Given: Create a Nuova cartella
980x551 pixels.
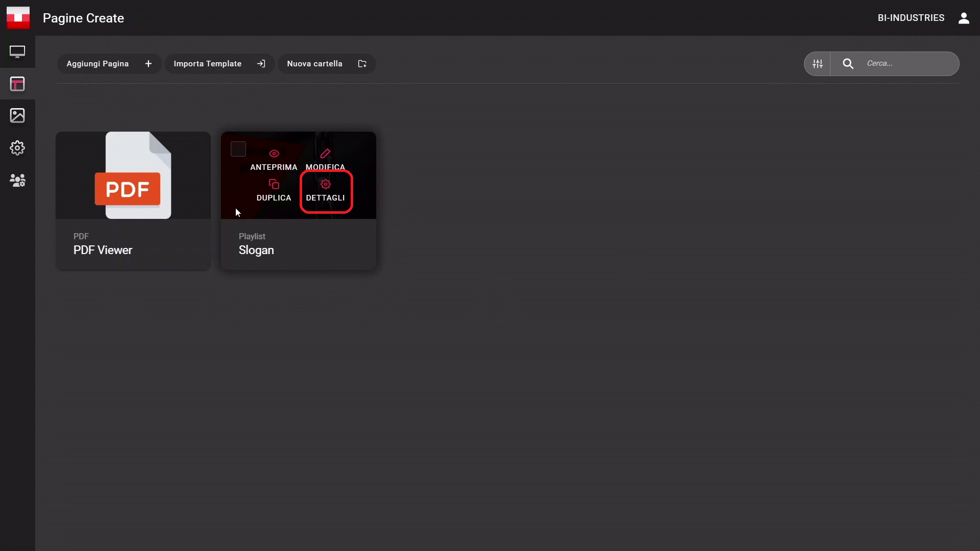Looking at the screenshot, I should 326,64.
